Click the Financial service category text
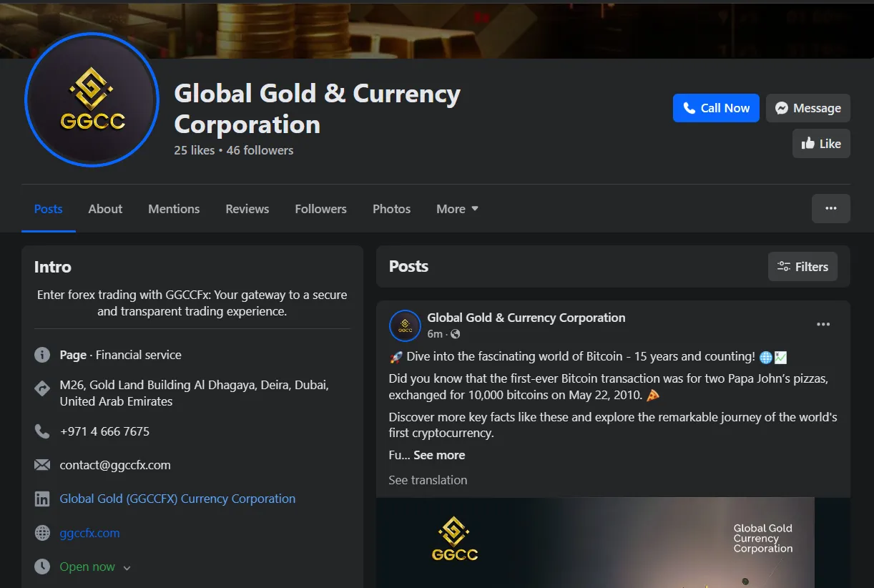Image resolution: width=874 pixels, height=588 pixels. pos(139,355)
